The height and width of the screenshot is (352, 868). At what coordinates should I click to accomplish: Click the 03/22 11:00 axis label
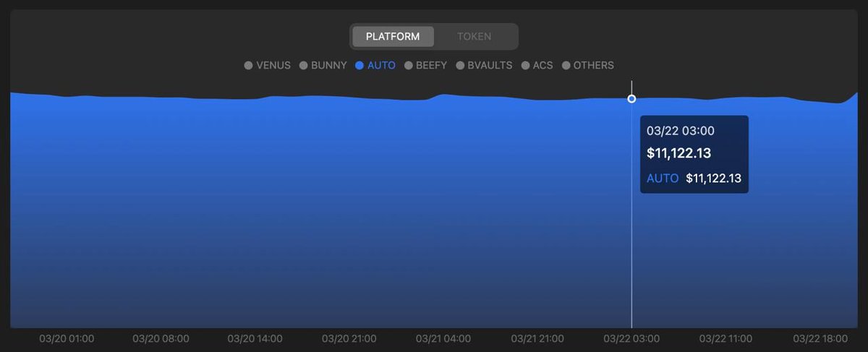(726, 338)
